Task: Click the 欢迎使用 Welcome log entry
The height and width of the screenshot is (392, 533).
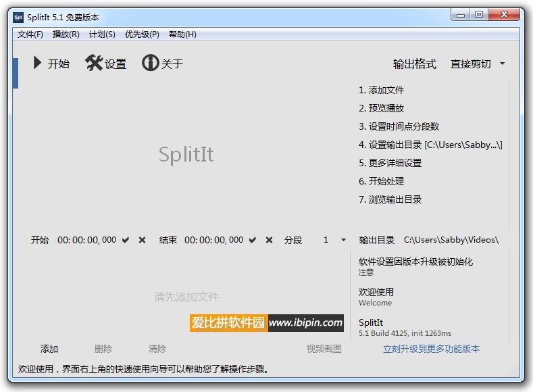Action: [376, 297]
